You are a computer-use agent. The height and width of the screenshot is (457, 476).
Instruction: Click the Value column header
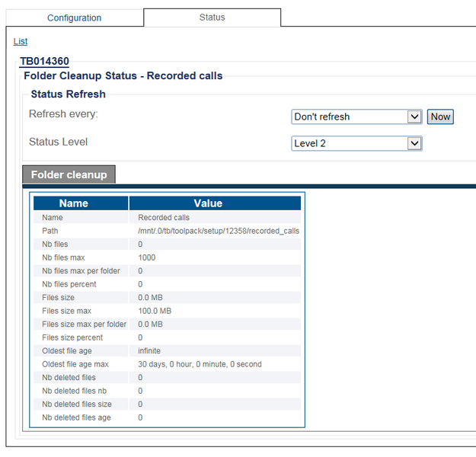click(215, 203)
